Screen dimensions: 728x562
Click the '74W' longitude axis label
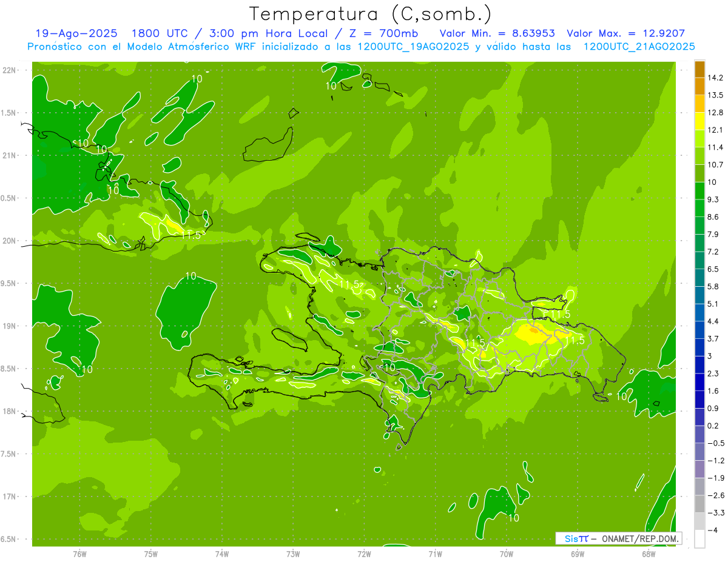click(222, 554)
